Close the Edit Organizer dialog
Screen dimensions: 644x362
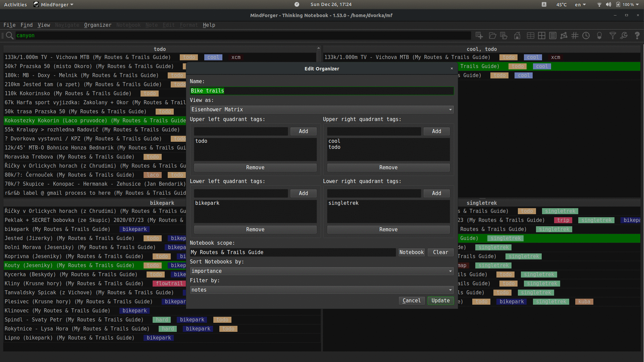click(x=452, y=68)
